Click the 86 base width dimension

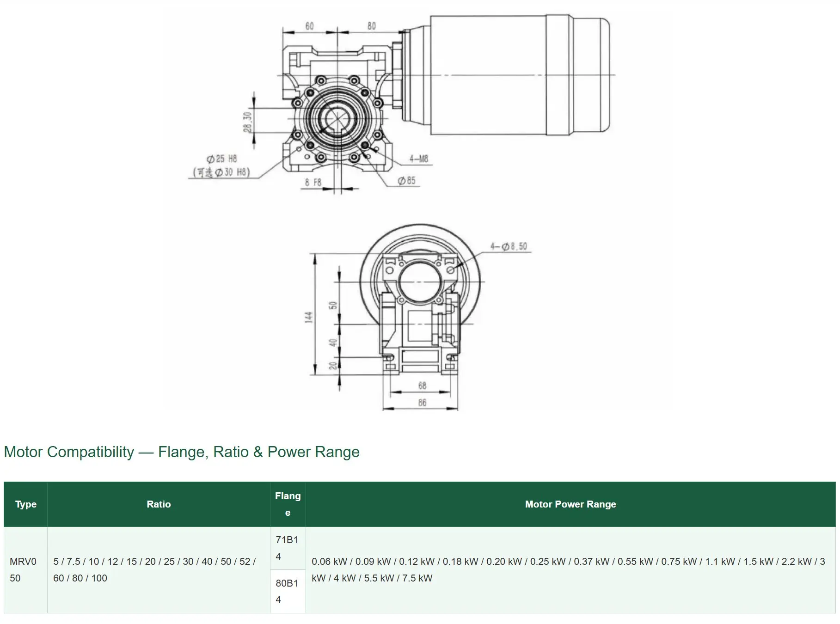pyautogui.click(x=422, y=403)
